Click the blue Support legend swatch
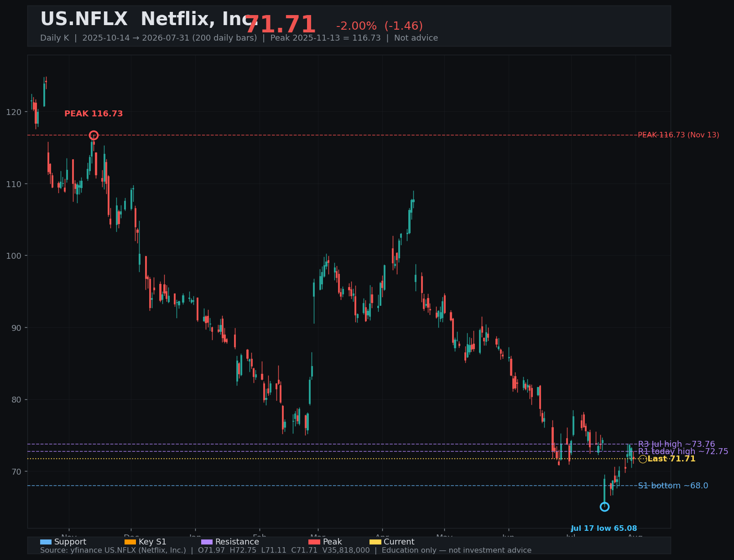The width and height of the screenshot is (734, 560). [x=46, y=542]
